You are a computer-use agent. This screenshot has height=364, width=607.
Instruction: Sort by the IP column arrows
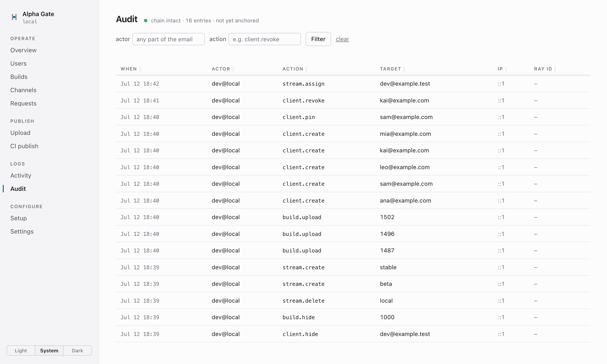(506, 69)
